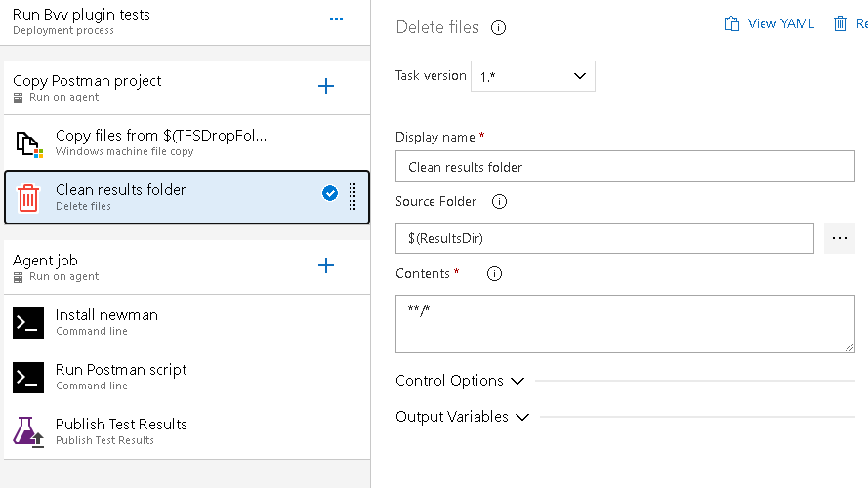
Task: Click the Display name input field
Action: pyautogui.click(x=625, y=166)
